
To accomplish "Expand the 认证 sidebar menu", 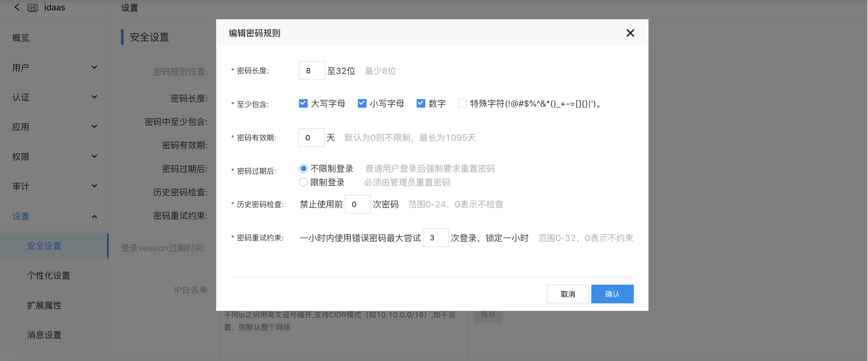I will point(54,97).
